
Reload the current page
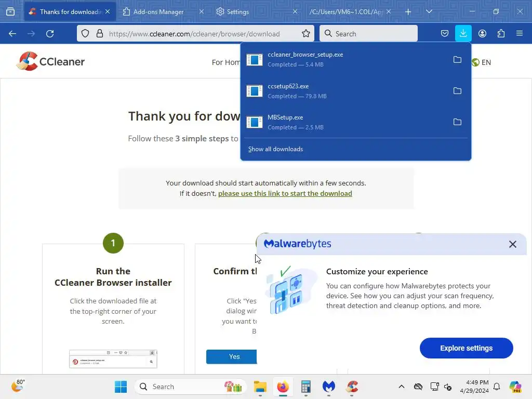tap(50, 34)
